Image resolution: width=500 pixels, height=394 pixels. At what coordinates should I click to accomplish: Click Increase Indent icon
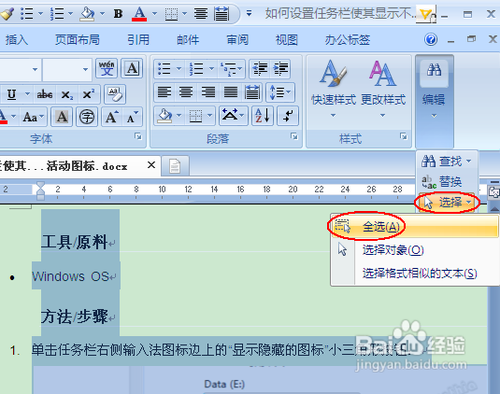[281, 69]
